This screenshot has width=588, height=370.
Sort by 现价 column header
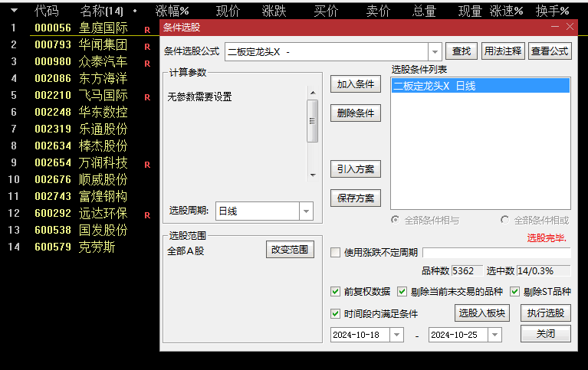point(228,11)
